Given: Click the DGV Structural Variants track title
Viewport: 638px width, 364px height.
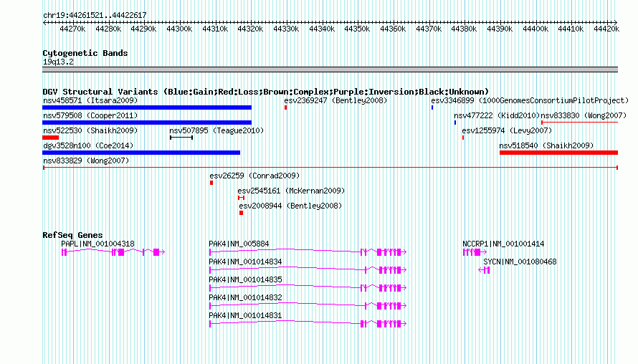Looking at the screenshot, I should 266,92.
